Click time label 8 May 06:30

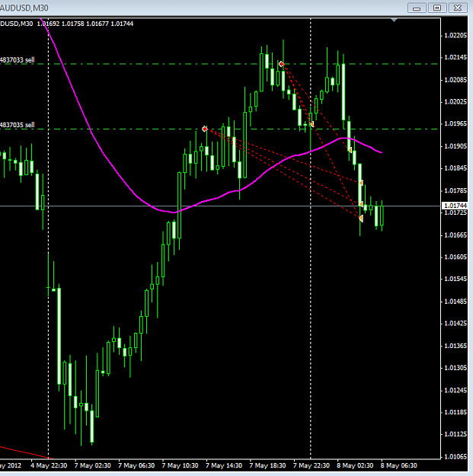pos(398,465)
